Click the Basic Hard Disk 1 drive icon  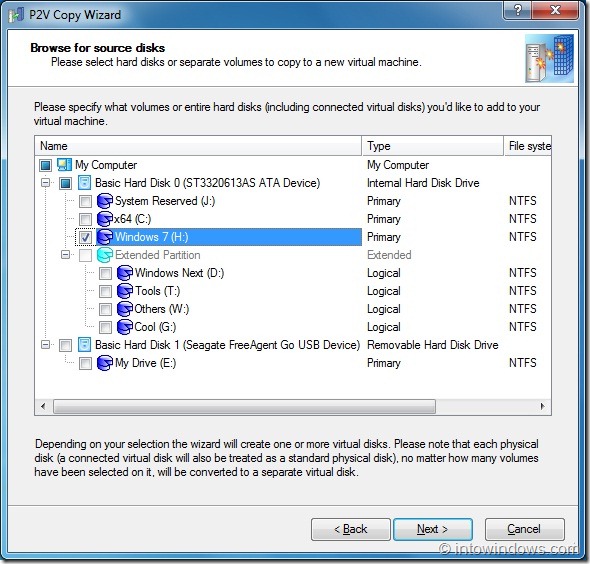pyautogui.click(x=84, y=345)
